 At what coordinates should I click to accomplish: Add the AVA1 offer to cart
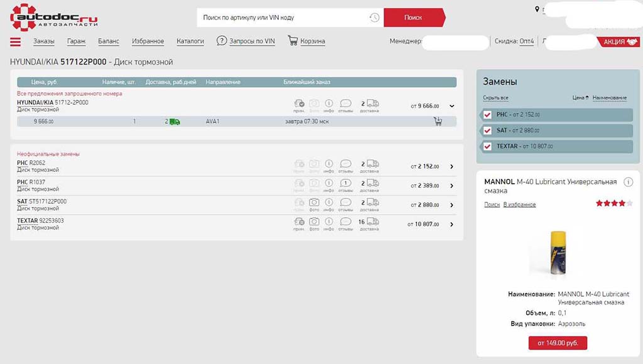(438, 121)
